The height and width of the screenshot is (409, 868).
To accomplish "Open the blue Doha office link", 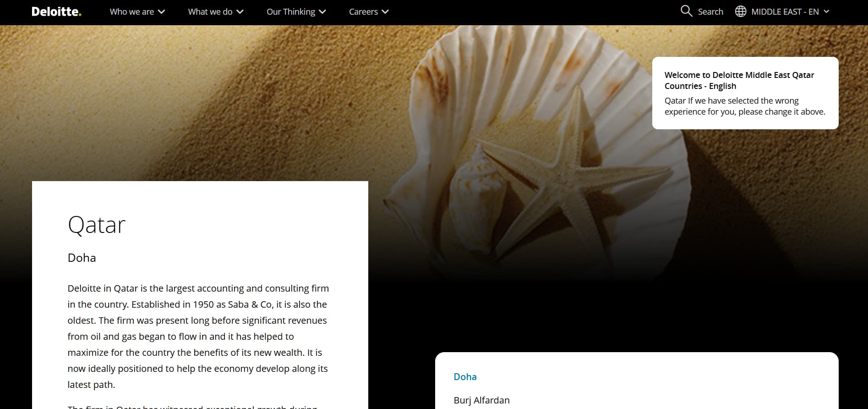I will [x=465, y=377].
